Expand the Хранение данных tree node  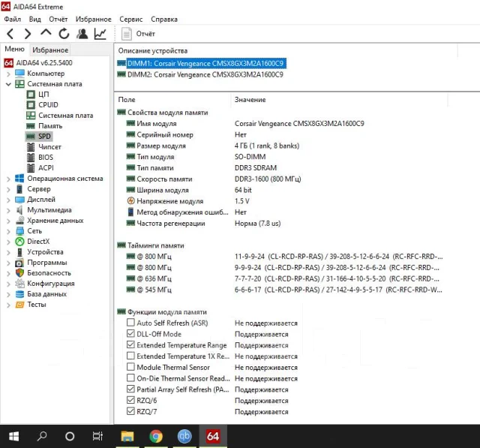tap(8, 221)
